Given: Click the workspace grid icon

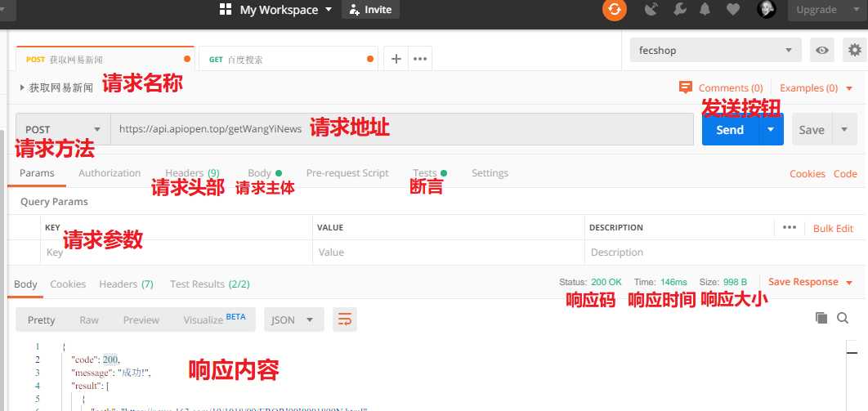Looking at the screenshot, I should coord(226,10).
